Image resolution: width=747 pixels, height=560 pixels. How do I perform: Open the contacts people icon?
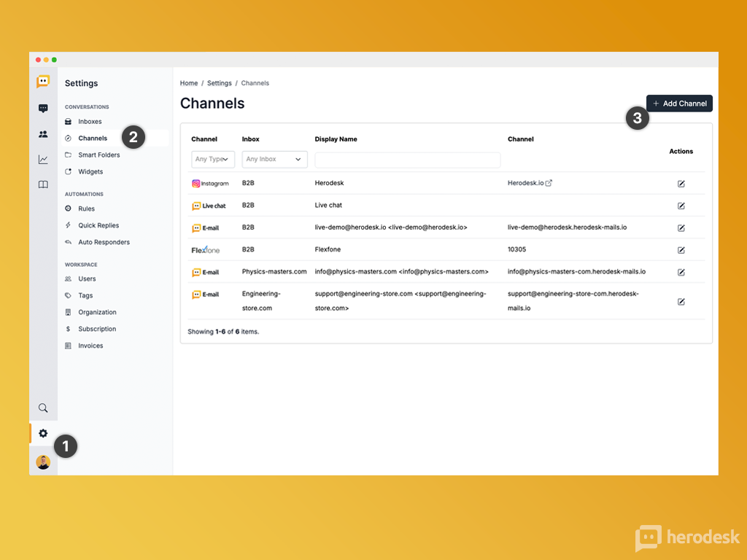click(x=43, y=134)
